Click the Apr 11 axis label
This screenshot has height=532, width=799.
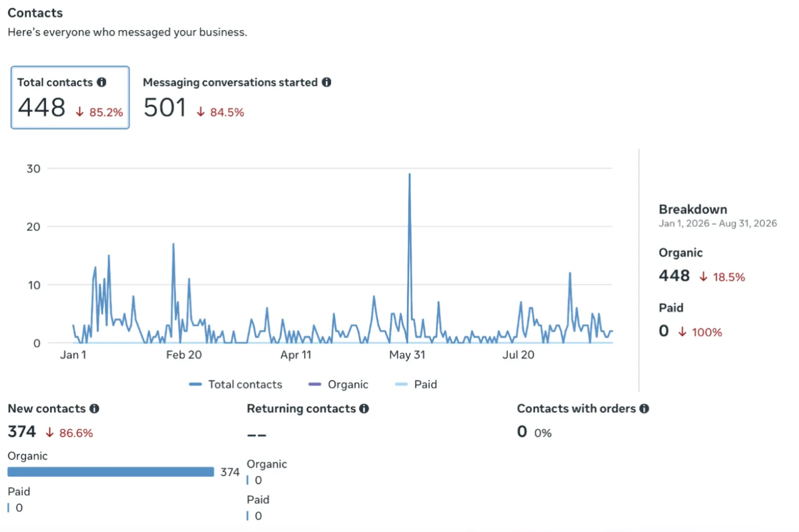click(296, 355)
